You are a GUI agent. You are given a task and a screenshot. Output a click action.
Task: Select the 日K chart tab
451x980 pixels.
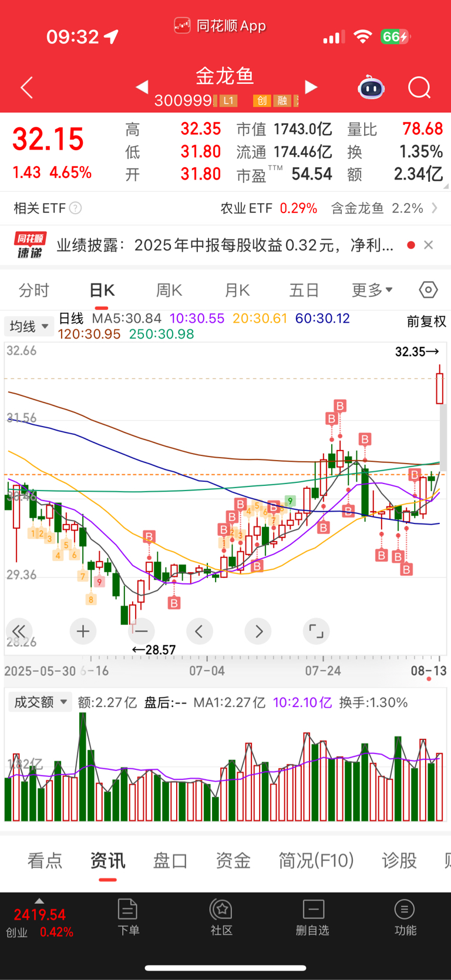pyautogui.click(x=102, y=290)
